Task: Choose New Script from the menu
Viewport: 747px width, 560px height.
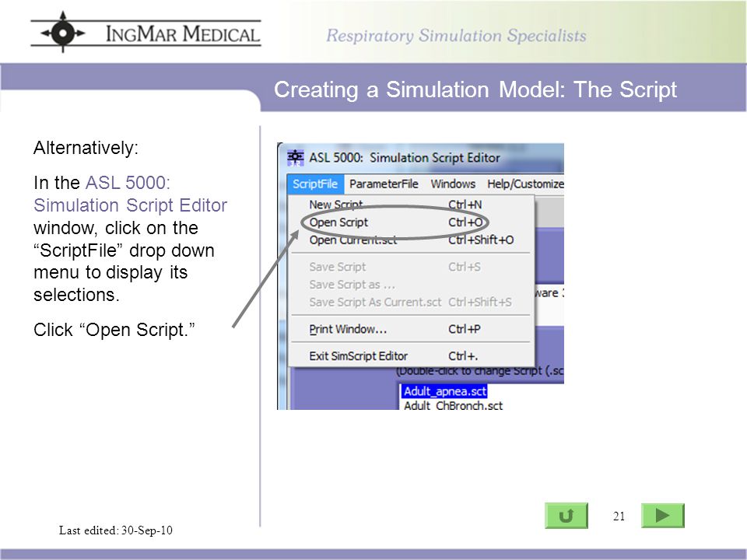Action: [412, 205]
